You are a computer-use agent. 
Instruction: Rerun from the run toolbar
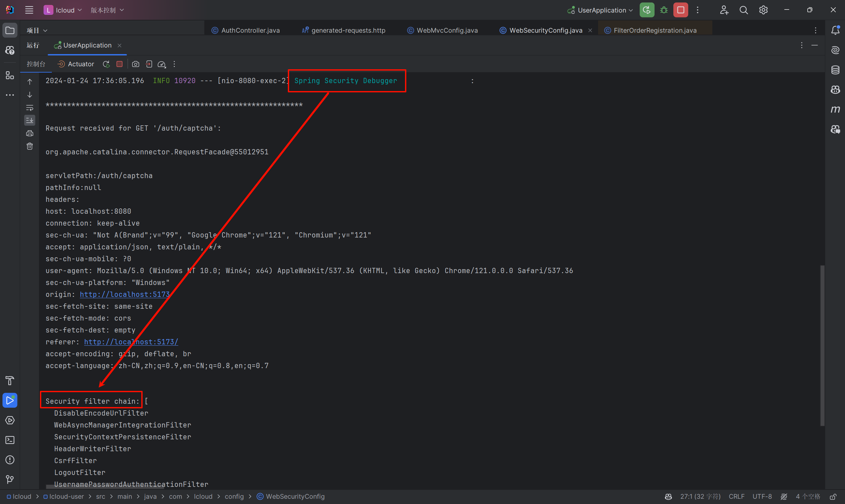(106, 64)
